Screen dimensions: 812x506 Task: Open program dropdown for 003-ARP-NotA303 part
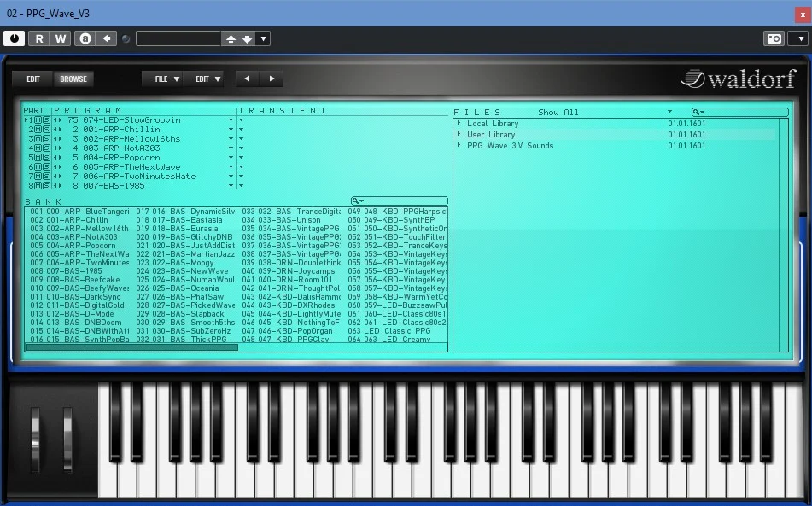coord(231,148)
